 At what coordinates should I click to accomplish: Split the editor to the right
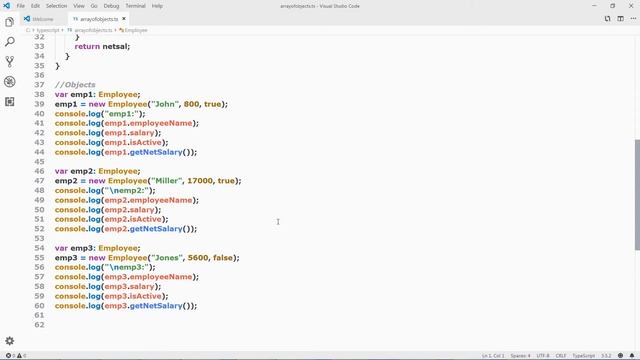coord(620,19)
